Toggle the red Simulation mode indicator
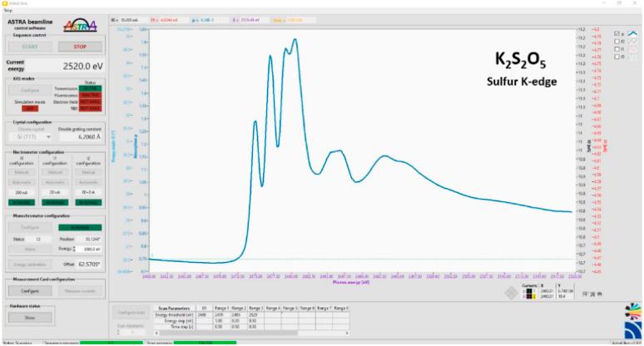Image resolution: width=644 pixels, height=346 pixels. tap(30, 108)
